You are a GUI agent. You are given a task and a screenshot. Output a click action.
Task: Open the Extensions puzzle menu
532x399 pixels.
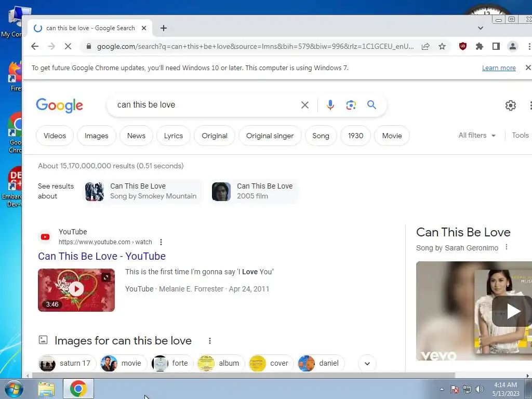pyautogui.click(x=480, y=46)
